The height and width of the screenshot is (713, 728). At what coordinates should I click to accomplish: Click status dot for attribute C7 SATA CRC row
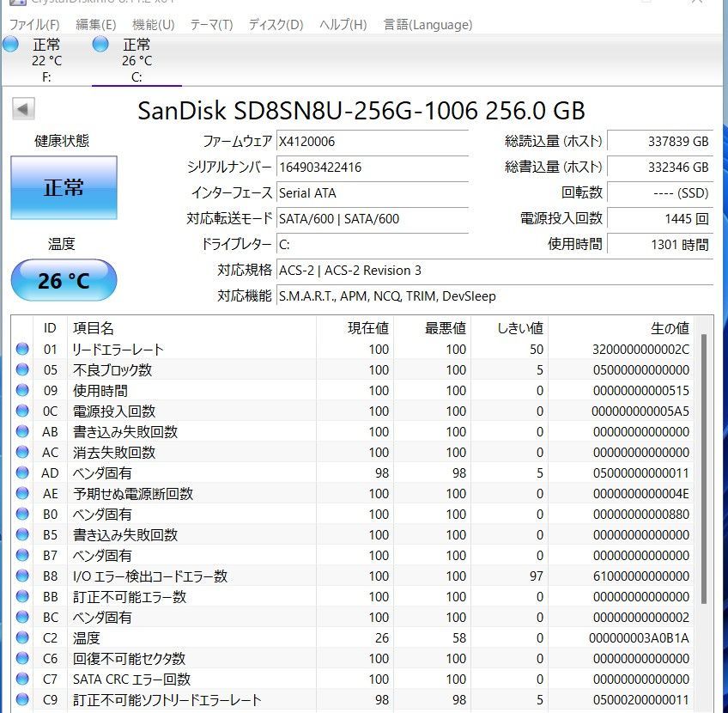tap(22, 679)
